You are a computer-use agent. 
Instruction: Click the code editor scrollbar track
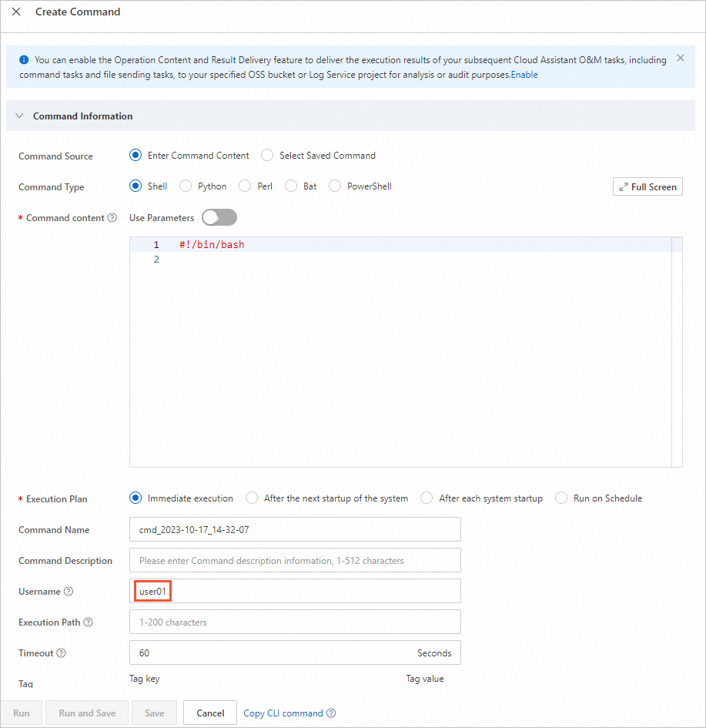click(x=677, y=352)
